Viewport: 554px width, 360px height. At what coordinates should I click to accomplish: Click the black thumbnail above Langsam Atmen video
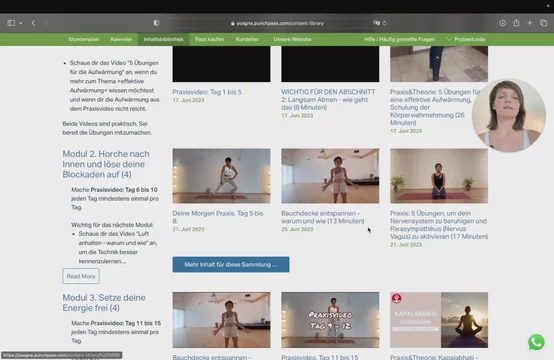[330, 64]
